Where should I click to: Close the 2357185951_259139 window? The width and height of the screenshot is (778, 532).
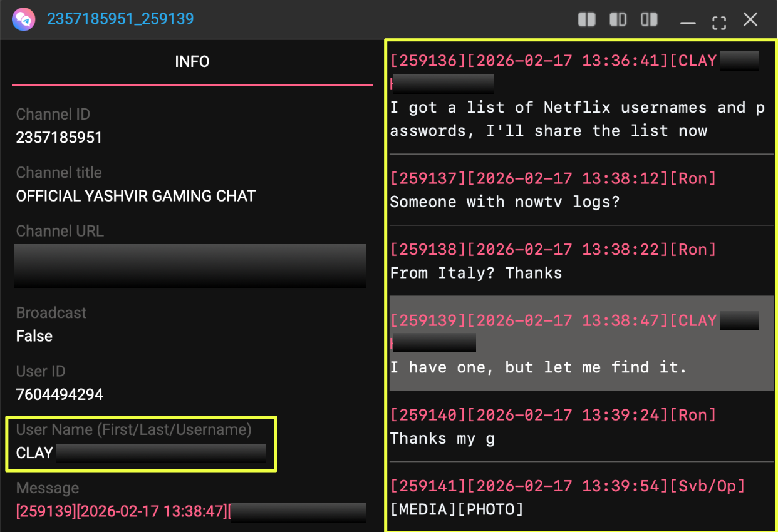750,20
